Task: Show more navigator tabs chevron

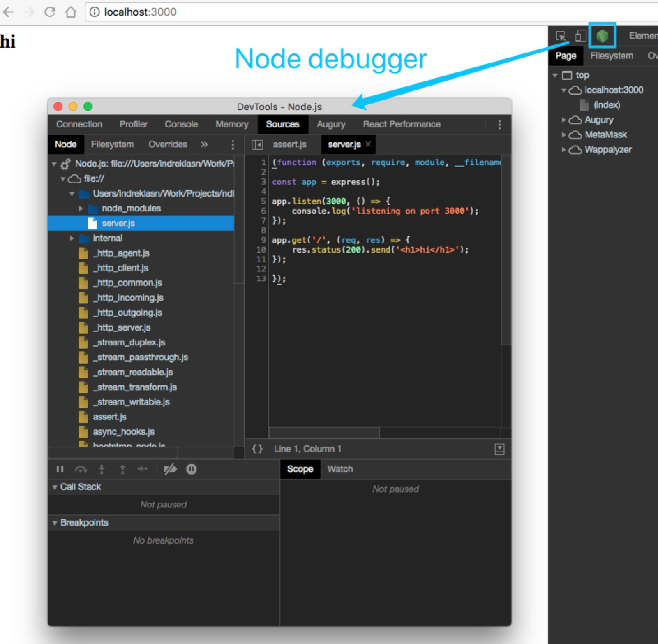Action: pyautogui.click(x=204, y=145)
